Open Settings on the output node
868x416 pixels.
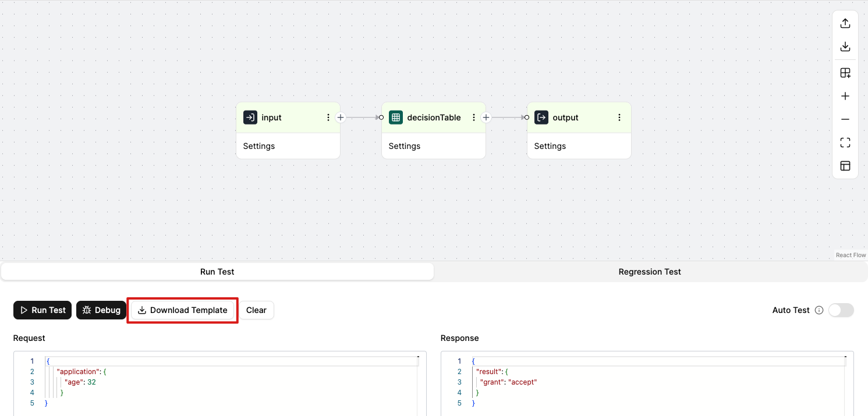click(x=550, y=146)
